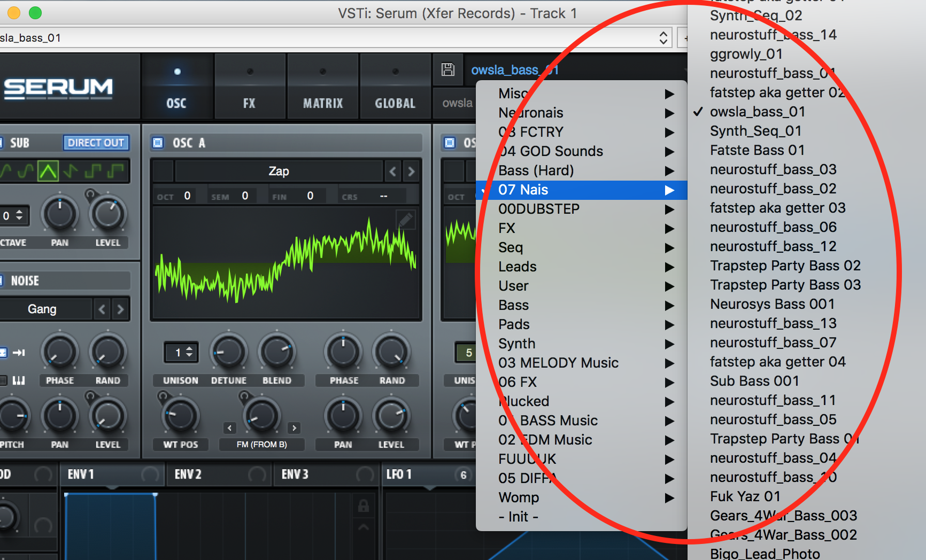This screenshot has height=560, width=926.
Task: Open the FM (FROM B) warp menu
Action: coord(261,445)
